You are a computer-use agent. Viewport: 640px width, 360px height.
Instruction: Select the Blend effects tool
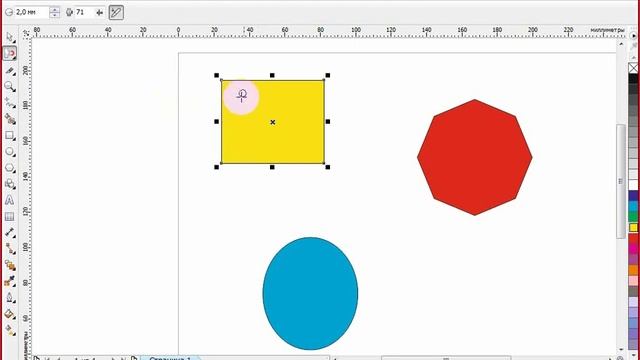10,265
